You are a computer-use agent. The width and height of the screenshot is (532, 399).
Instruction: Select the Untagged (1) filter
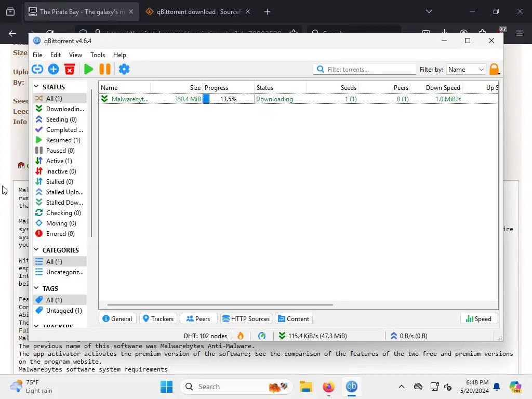(x=60, y=311)
